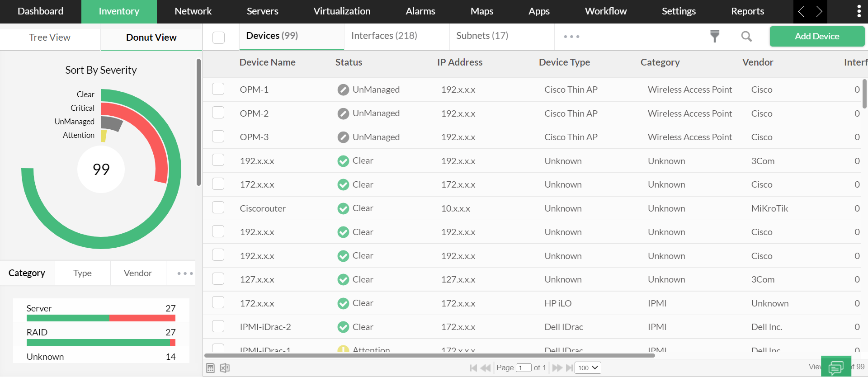
Task: Open the device filter funnel icon
Action: tap(714, 36)
